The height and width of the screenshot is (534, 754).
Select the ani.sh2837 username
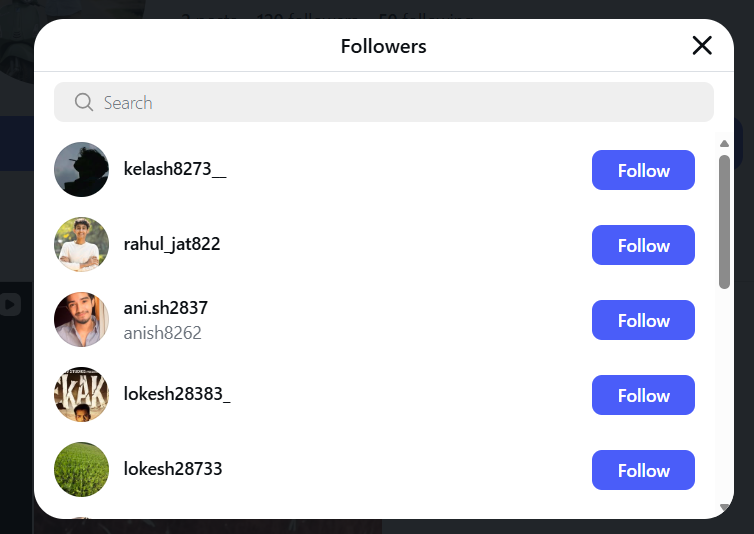click(165, 308)
